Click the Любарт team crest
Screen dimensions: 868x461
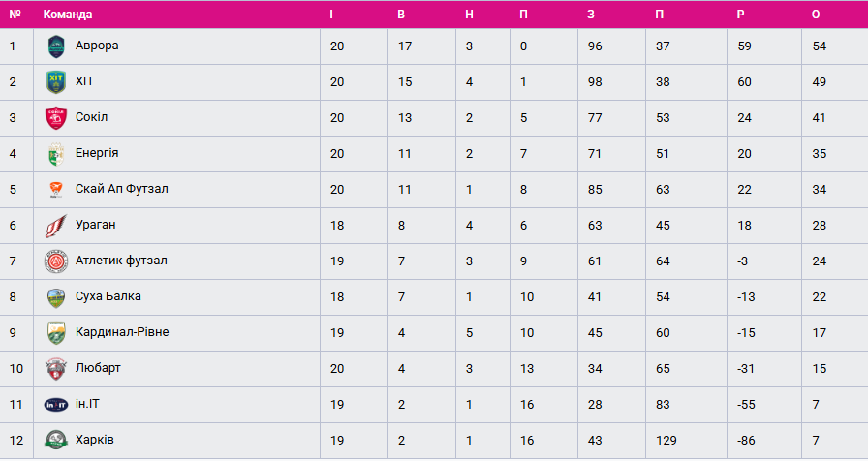pos(55,368)
